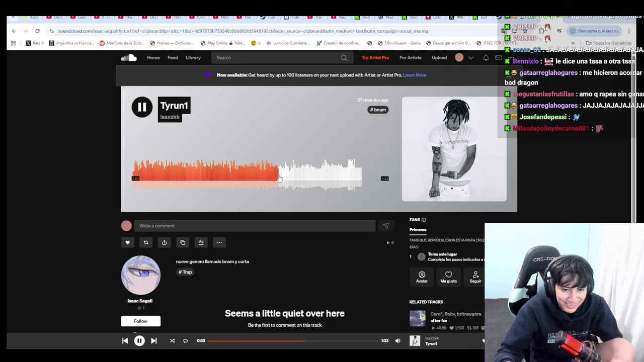
Task: Click the Me gusta heart button
Action: (449, 277)
